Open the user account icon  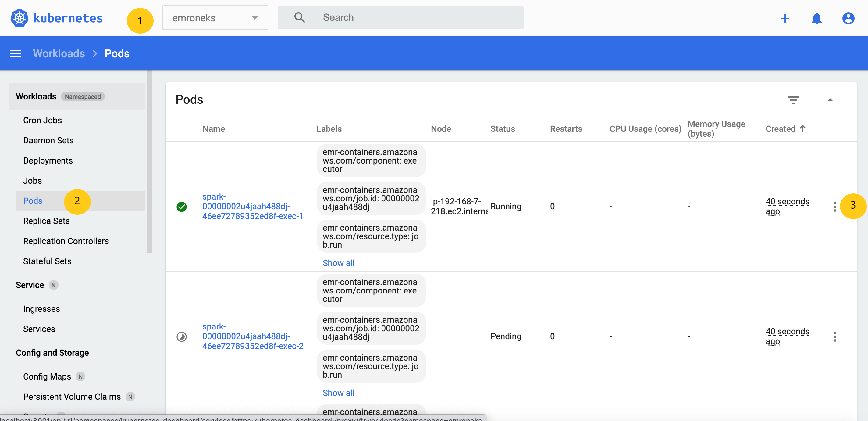click(x=848, y=18)
